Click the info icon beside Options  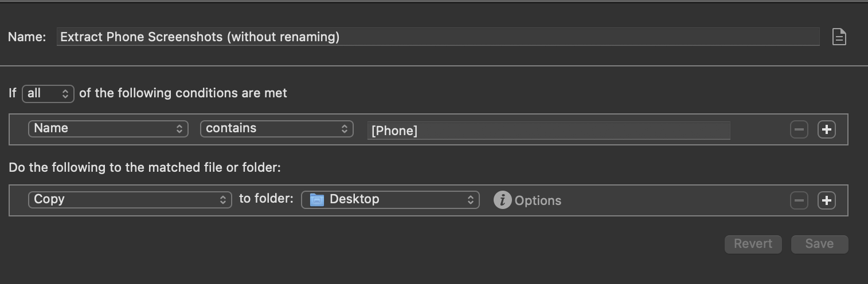[502, 200]
